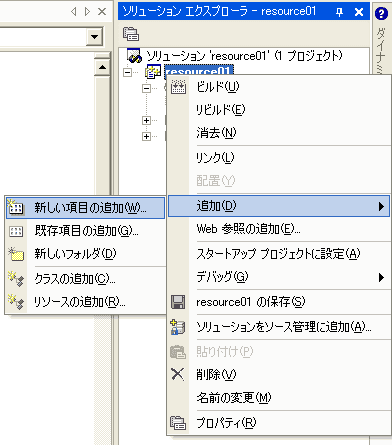Close the Solution Explorer panel
The height and width of the screenshot is (445, 392).
tap(359, 12)
